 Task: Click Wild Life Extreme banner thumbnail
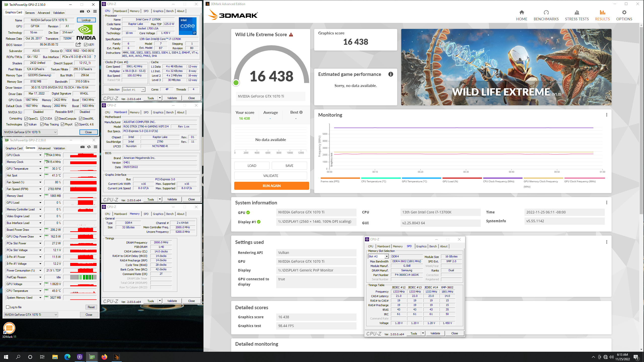pos(506,67)
